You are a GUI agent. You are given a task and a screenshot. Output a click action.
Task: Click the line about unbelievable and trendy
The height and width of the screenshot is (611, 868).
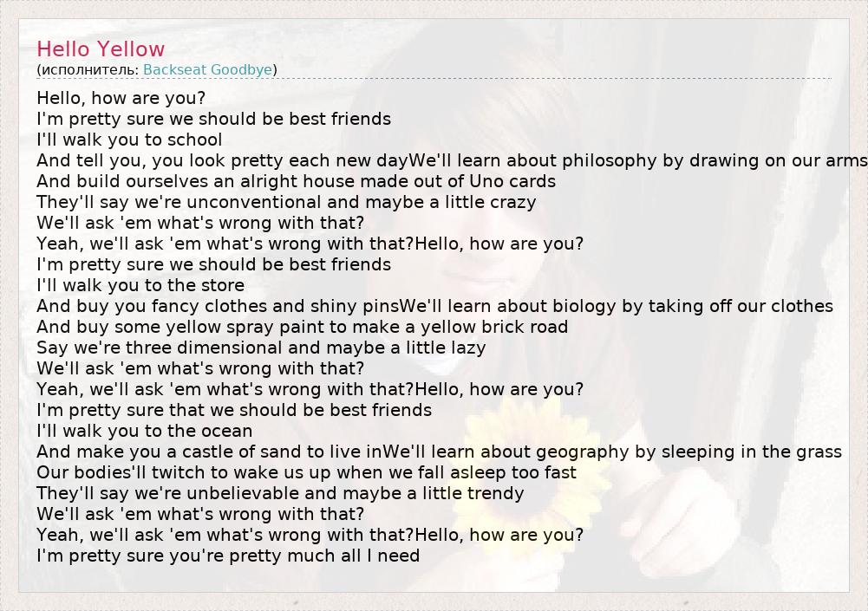[x=280, y=493]
